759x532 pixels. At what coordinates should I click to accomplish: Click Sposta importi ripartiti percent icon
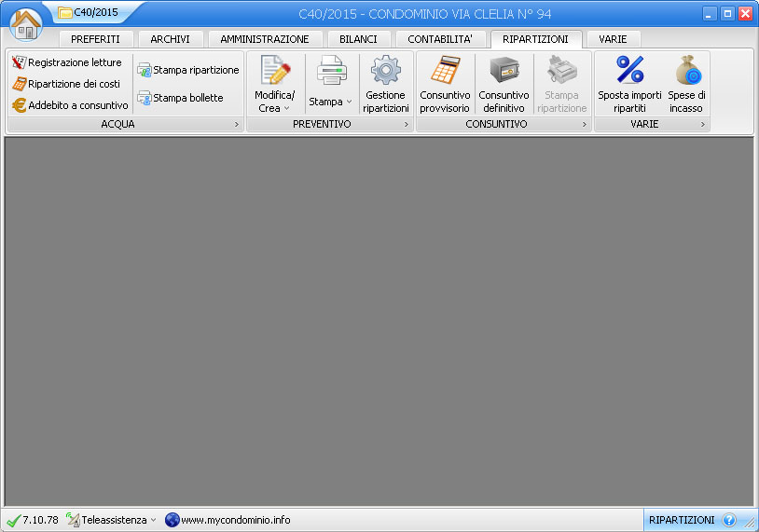629,84
